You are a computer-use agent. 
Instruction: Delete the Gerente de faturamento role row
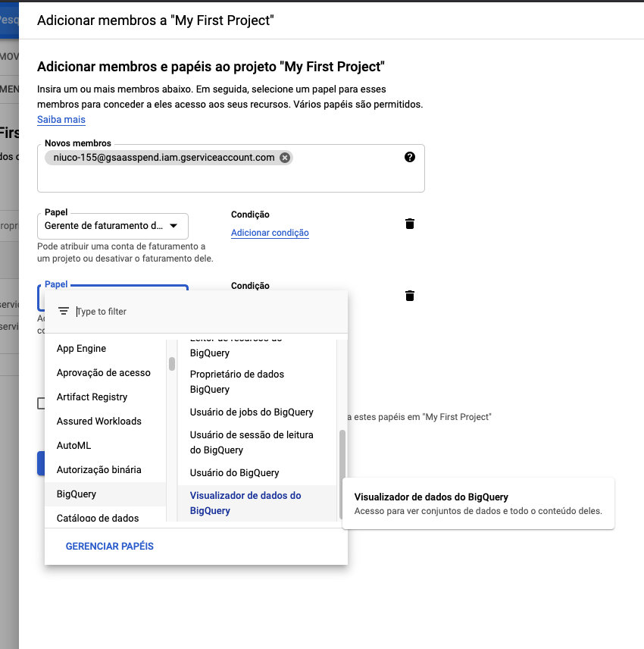409,224
